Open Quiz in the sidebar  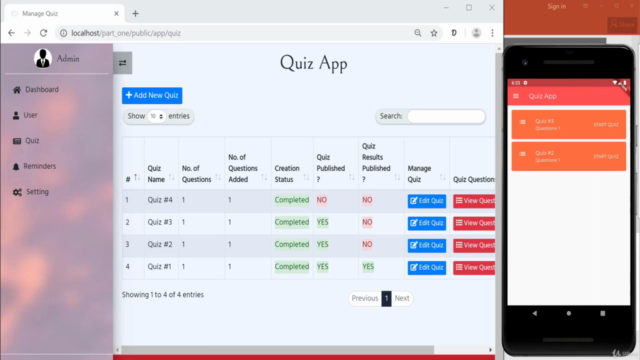26,141
